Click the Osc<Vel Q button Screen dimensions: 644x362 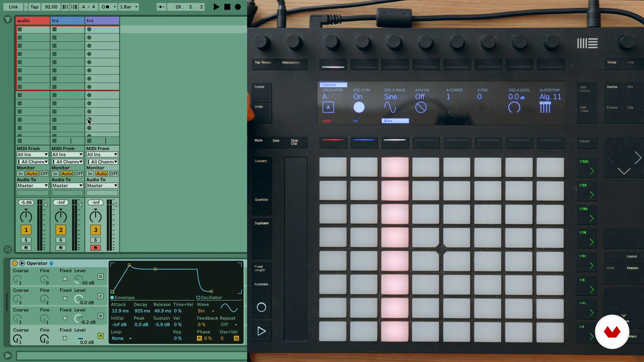click(x=236, y=338)
